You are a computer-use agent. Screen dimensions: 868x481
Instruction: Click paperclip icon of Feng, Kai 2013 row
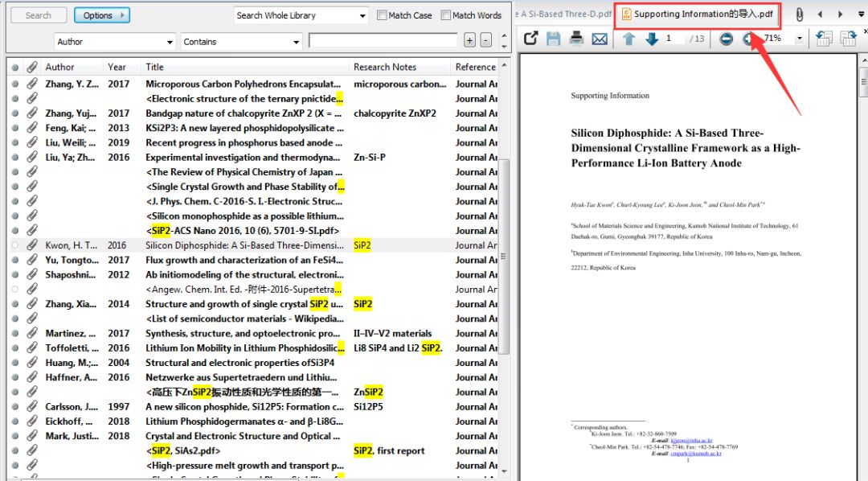tap(32, 127)
